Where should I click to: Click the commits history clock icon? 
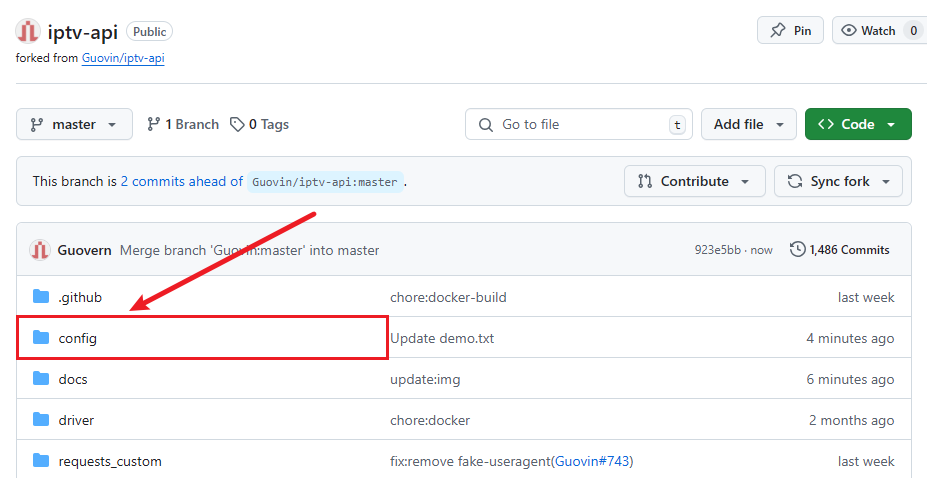point(797,250)
